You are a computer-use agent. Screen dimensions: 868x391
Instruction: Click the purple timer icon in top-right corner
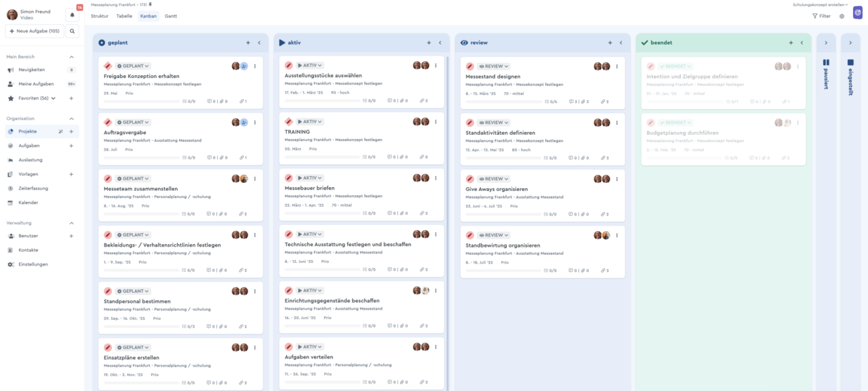(858, 14)
